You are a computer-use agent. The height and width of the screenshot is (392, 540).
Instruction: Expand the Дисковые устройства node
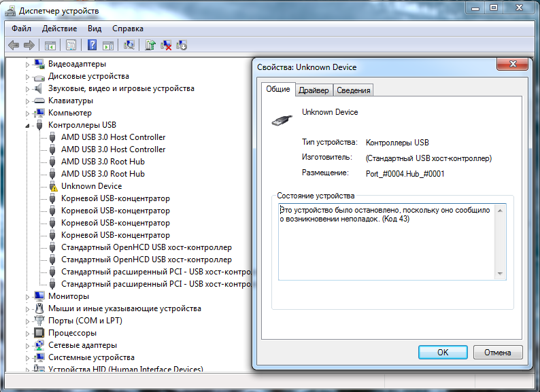(x=27, y=77)
